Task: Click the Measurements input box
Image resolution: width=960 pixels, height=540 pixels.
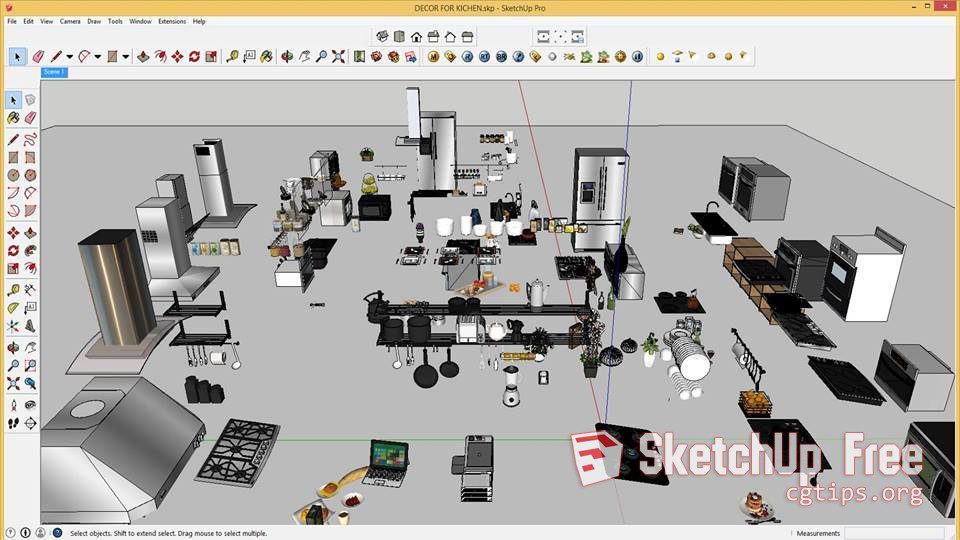Action: [895, 533]
